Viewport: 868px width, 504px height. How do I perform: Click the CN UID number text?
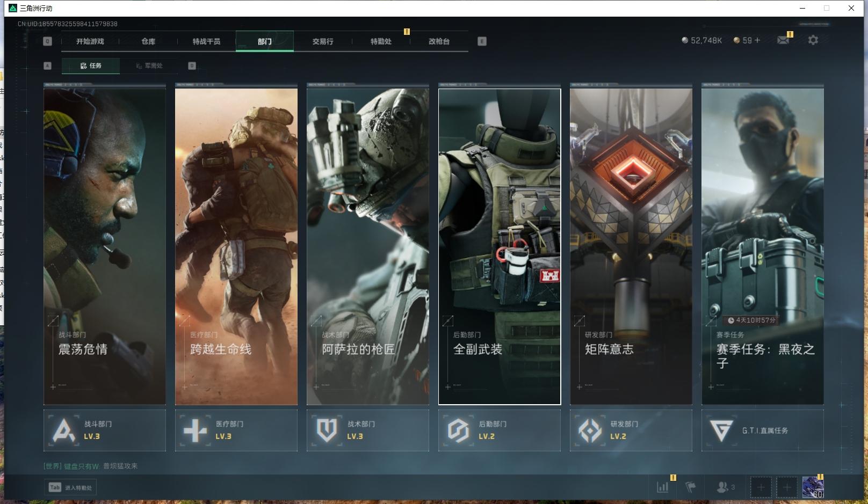pos(68,24)
